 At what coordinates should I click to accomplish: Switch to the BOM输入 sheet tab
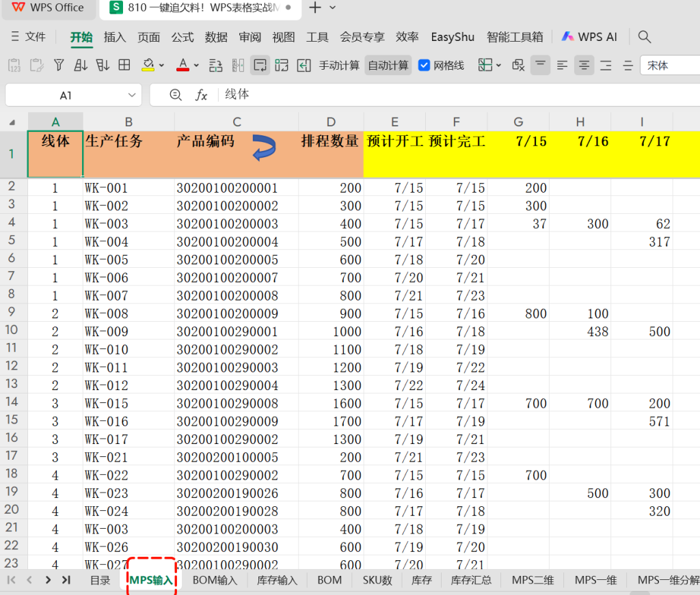(x=215, y=580)
